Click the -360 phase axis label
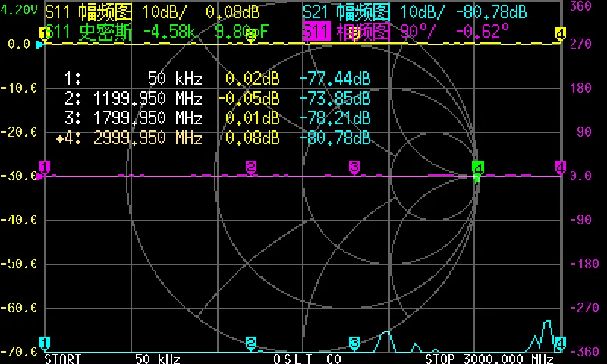The height and width of the screenshot is (364, 607). click(x=584, y=352)
